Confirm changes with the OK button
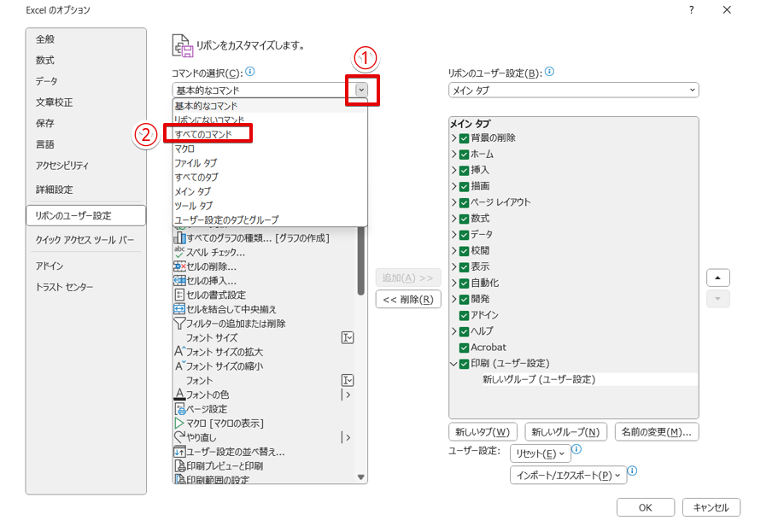 tap(645, 506)
